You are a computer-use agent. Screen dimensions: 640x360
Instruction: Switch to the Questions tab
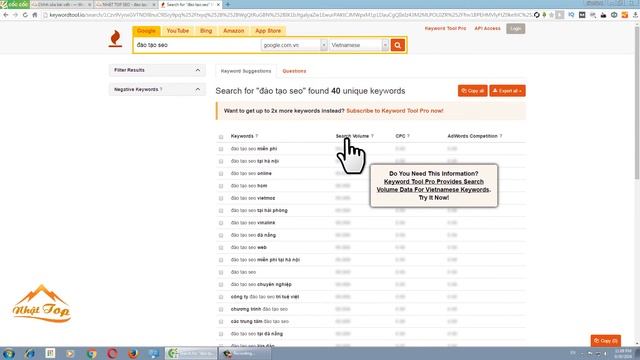(x=294, y=71)
